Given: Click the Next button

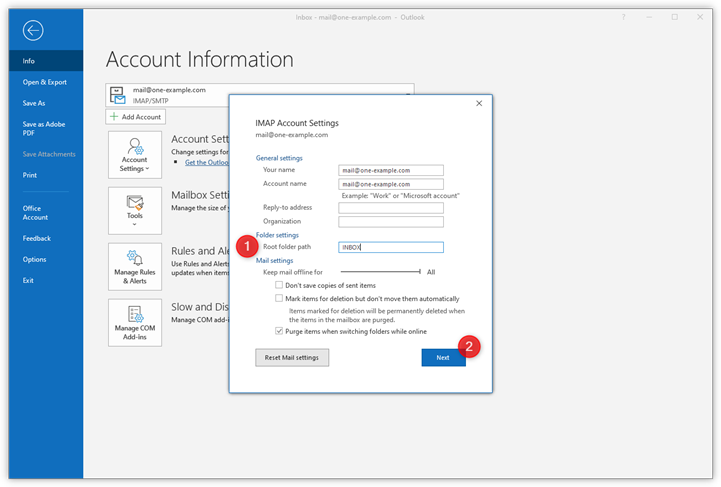Looking at the screenshot, I should click(x=443, y=357).
